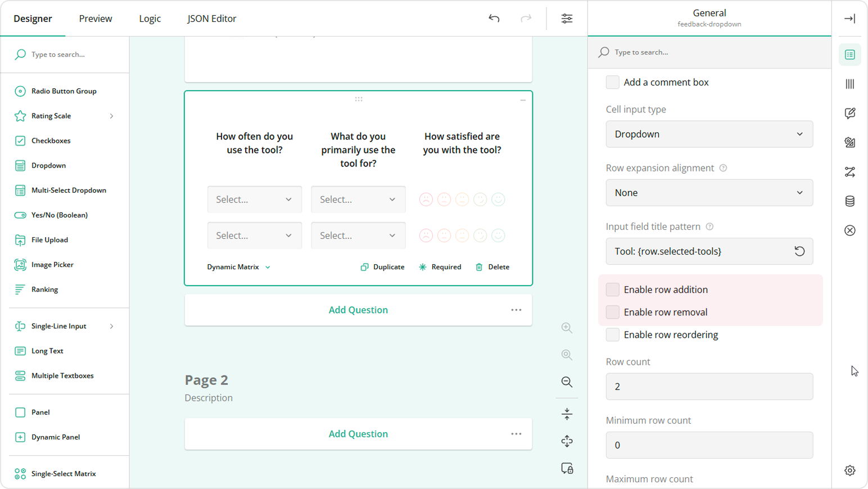Delete the selected matrix question

pyautogui.click(x=492, y=267)
